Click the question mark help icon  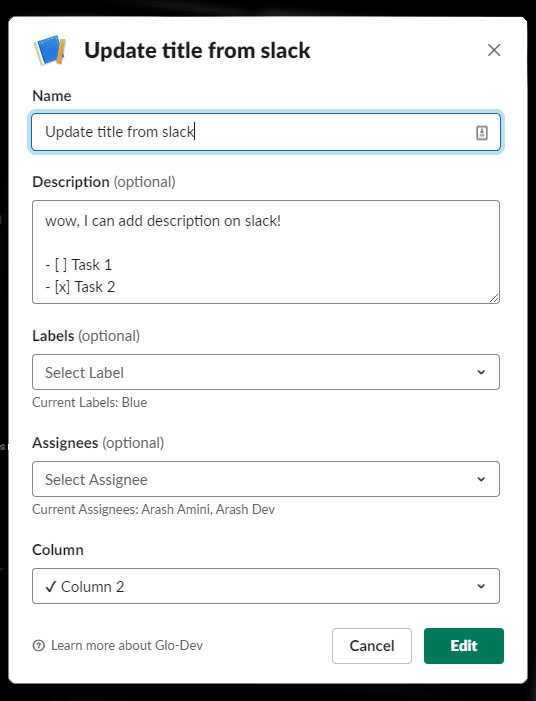[x=39, y=646]
